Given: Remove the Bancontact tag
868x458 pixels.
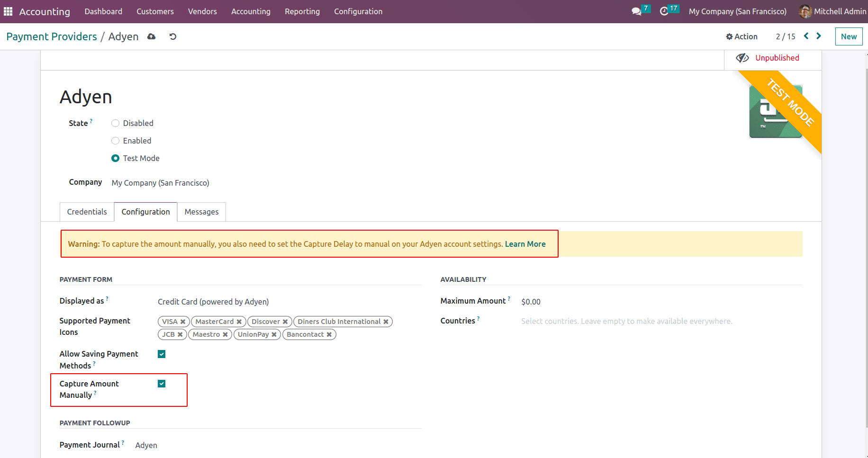Looking at the screenshot, I should 329,334.
